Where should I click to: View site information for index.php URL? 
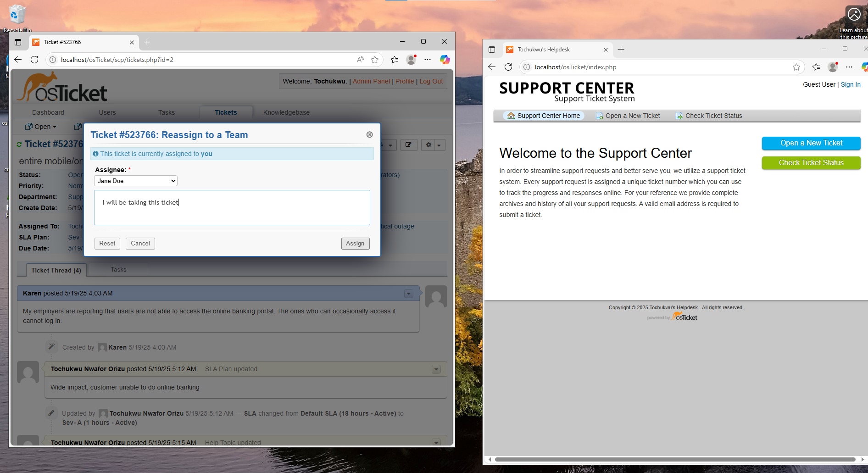pos(527,67)
